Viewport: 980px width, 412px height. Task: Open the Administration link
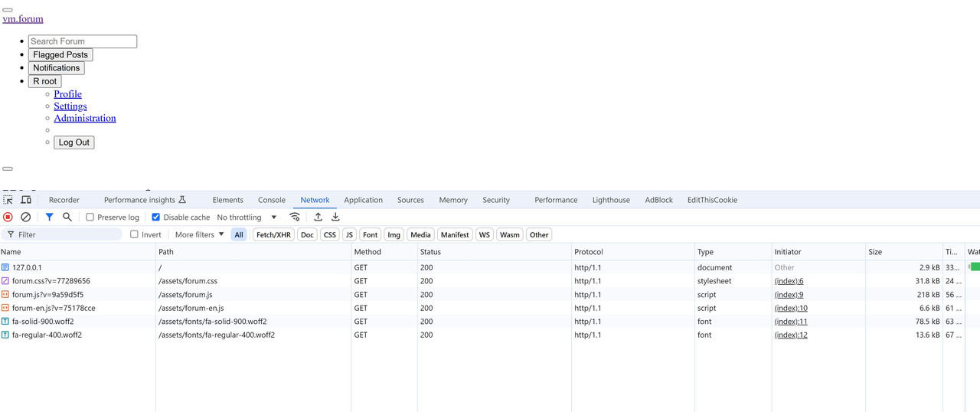(85, 118)
